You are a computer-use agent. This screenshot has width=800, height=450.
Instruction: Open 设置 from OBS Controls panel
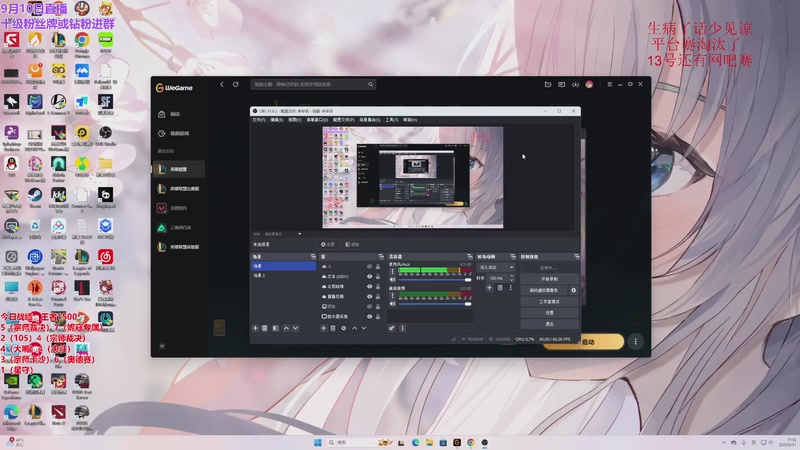point(549,313)
